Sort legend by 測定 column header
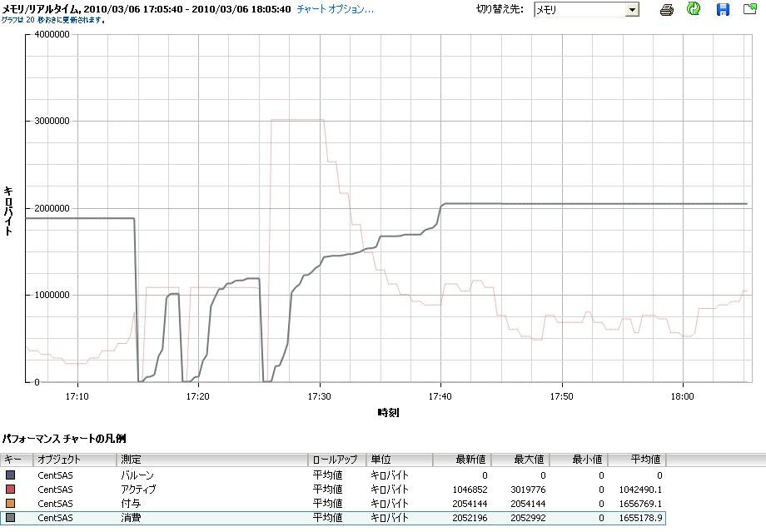This screenshot has height=532, width=766. coord(212,460)
